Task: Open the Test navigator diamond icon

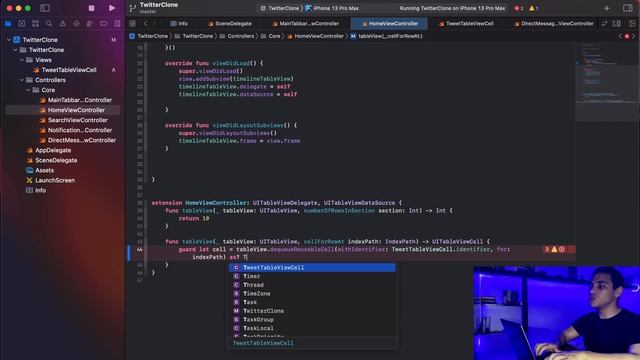Action: click(76, 24)
